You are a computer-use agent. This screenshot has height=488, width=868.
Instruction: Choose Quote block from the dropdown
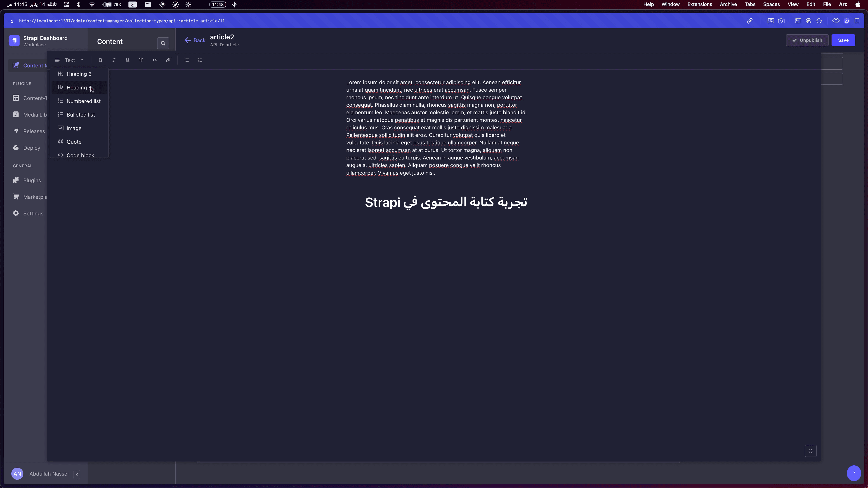coord(74,142)
